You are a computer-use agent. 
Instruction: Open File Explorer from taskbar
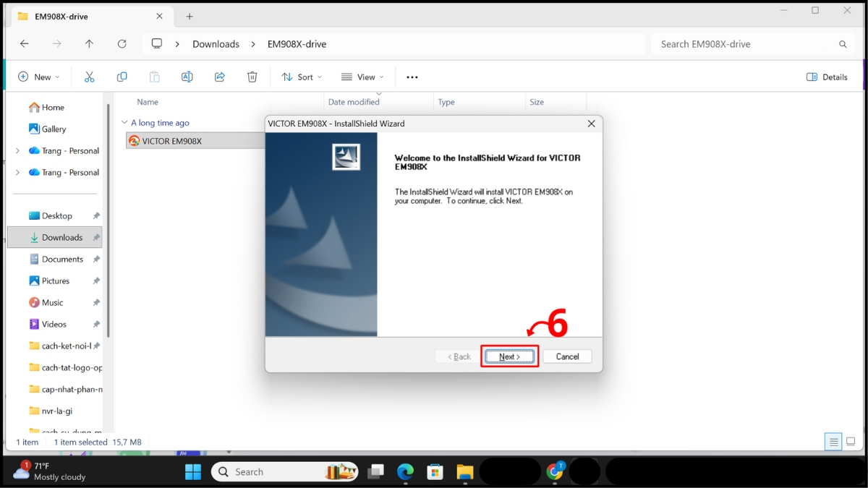[464, 471]
